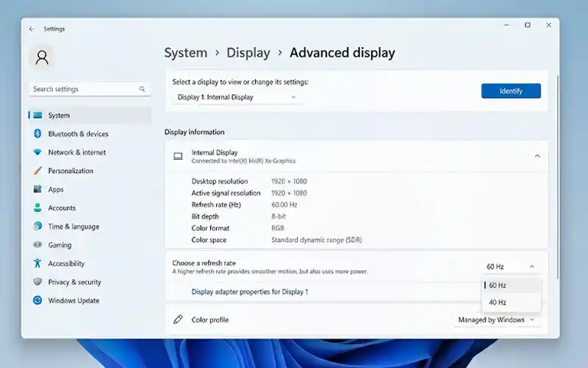Minimize the Settings window
The height and width of the screenshot is (368, 588).
506,25
